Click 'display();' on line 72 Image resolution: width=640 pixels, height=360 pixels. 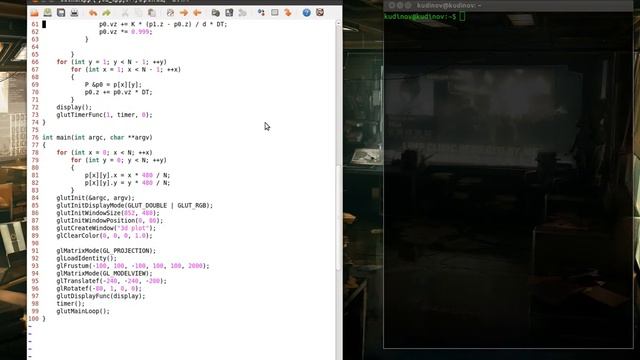coord(74,107)
